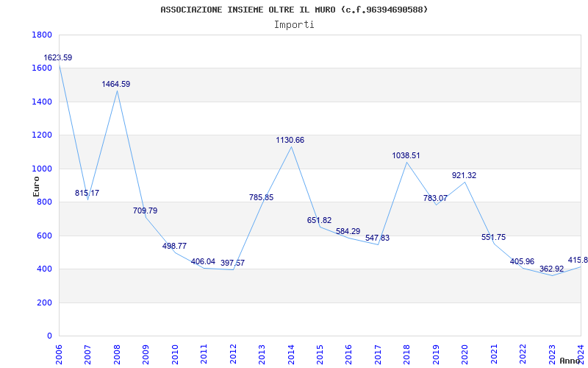
Task: Click the 2018 year axis label
Action: (x=407, y=353)
